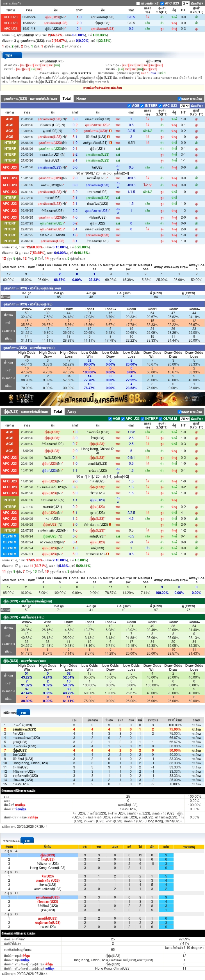The image size is (205, 980).
Task: Open the 20 matches dropdown in อุซเบกิสถาน(U23) section
Action: 184,106
